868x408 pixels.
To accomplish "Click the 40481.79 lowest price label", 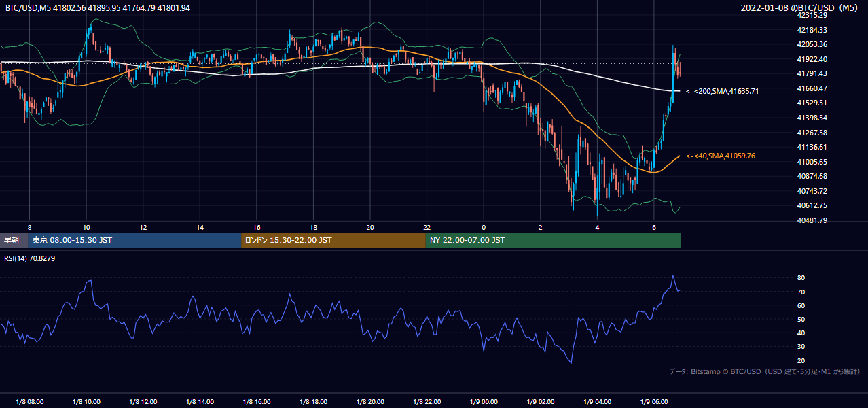I will pyautogui.click(x=812, y=220).
